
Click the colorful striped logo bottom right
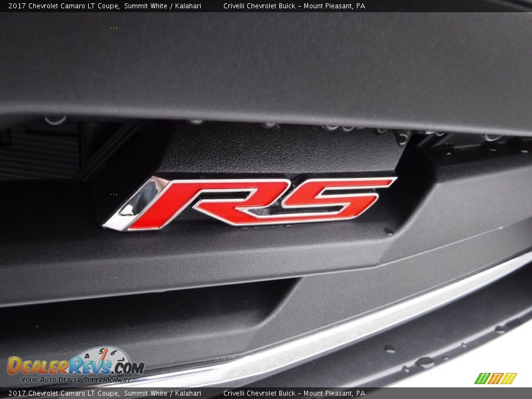(x=495, y=378)
